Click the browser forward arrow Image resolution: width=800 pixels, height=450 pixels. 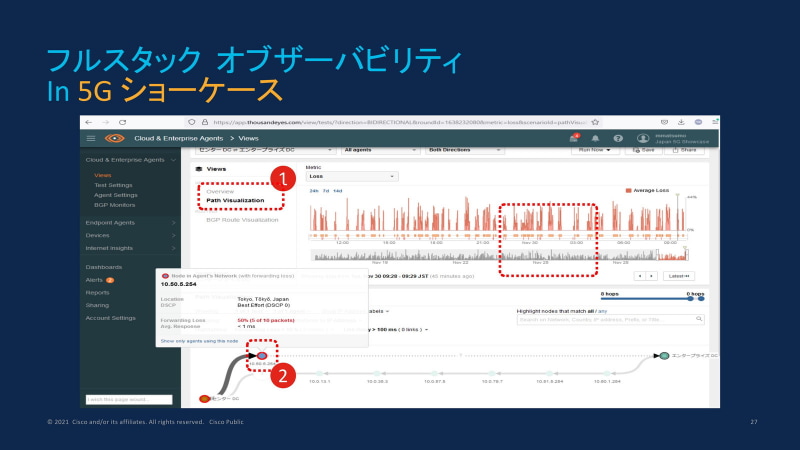(x=106, y=122)
